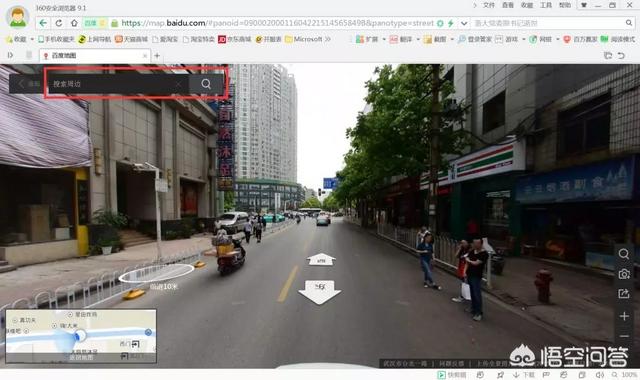Click the mini-map thumbnail in street view
Screen dimensions: 640x380
pyautogui.click(x=81, y=336)
